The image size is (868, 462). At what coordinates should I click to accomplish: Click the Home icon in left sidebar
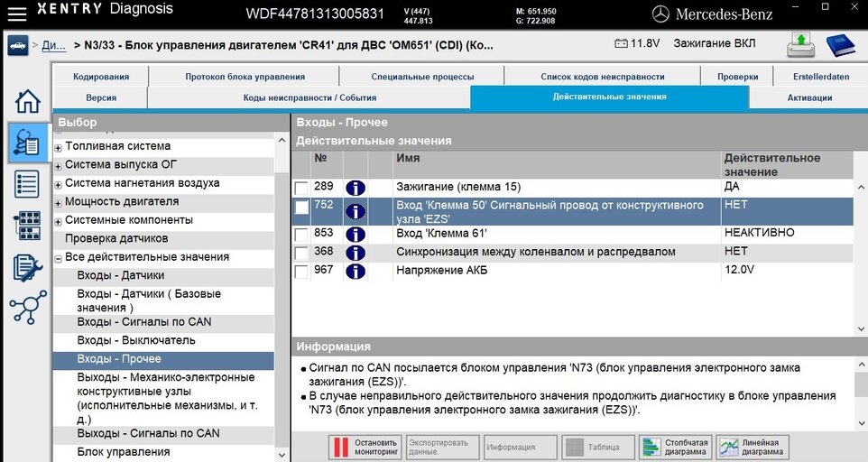click(x=28, y=102)
